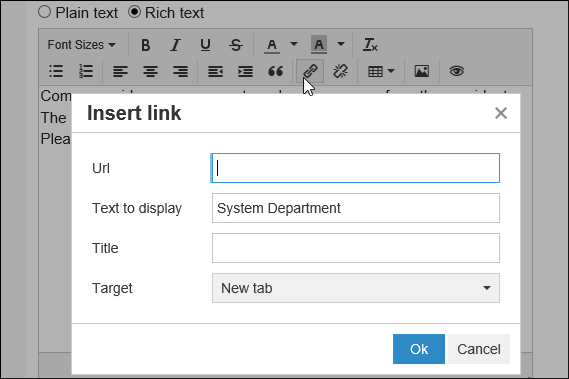Open the Font Sizes dropdown
This screenshot has height=379, width=569.
coord(82,45)
